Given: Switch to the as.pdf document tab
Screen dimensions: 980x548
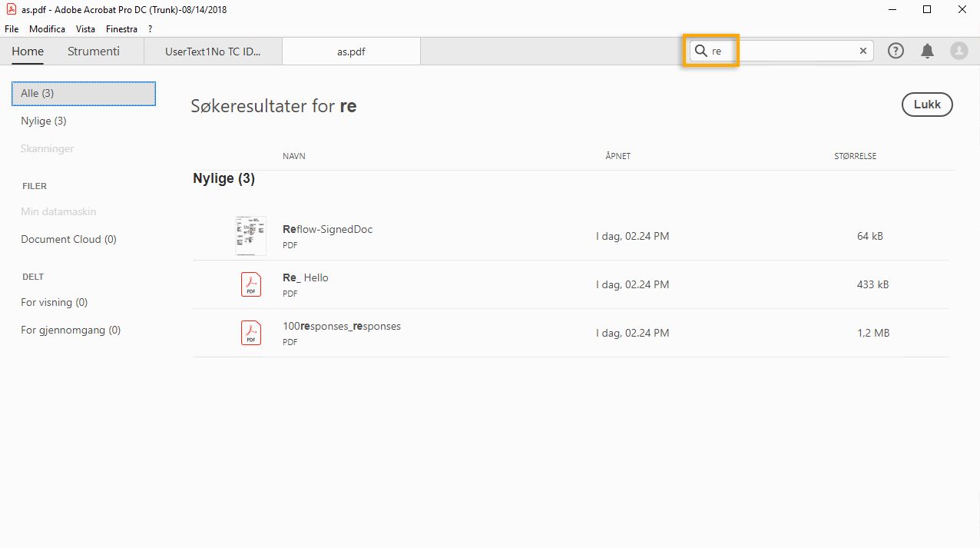Looking at the screenshot, I should (351, 51).
